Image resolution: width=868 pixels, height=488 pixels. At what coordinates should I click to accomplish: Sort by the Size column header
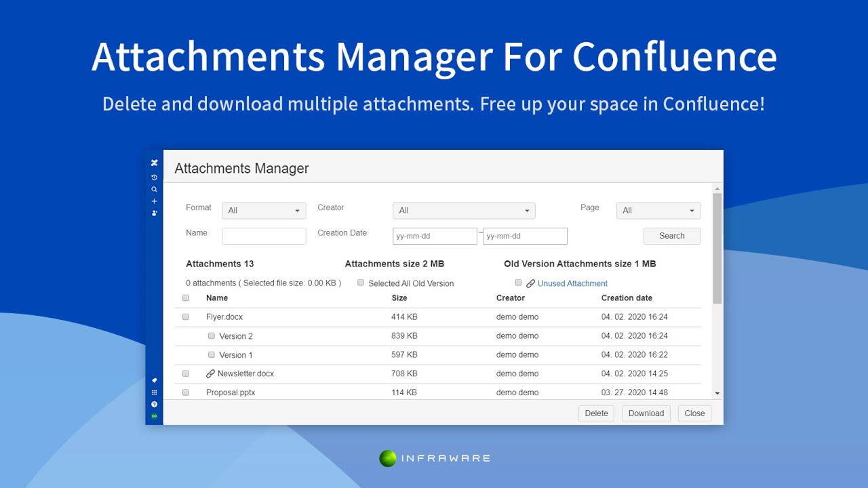click(x=399, y=298)
